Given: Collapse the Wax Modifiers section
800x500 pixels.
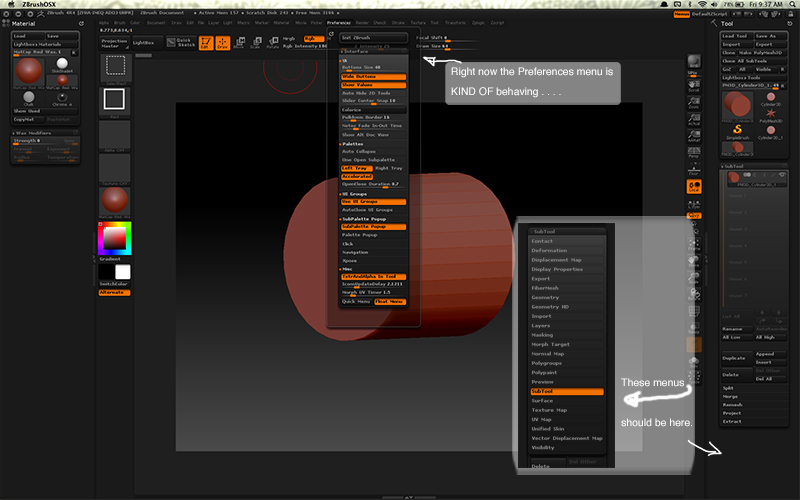Looking at the screenshot, I should tap(45, 133).
